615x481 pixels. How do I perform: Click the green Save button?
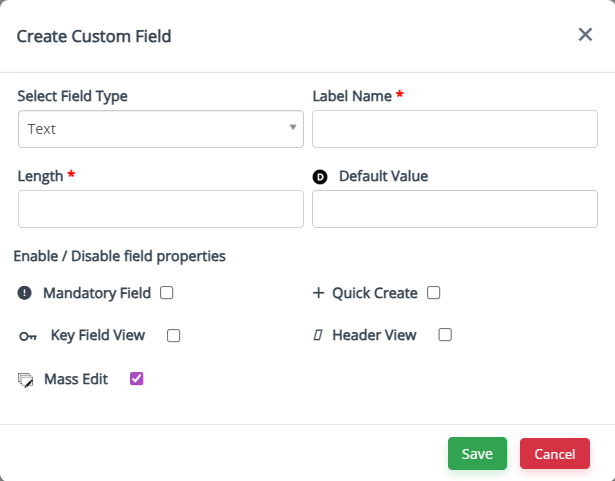tap(477, 454)
